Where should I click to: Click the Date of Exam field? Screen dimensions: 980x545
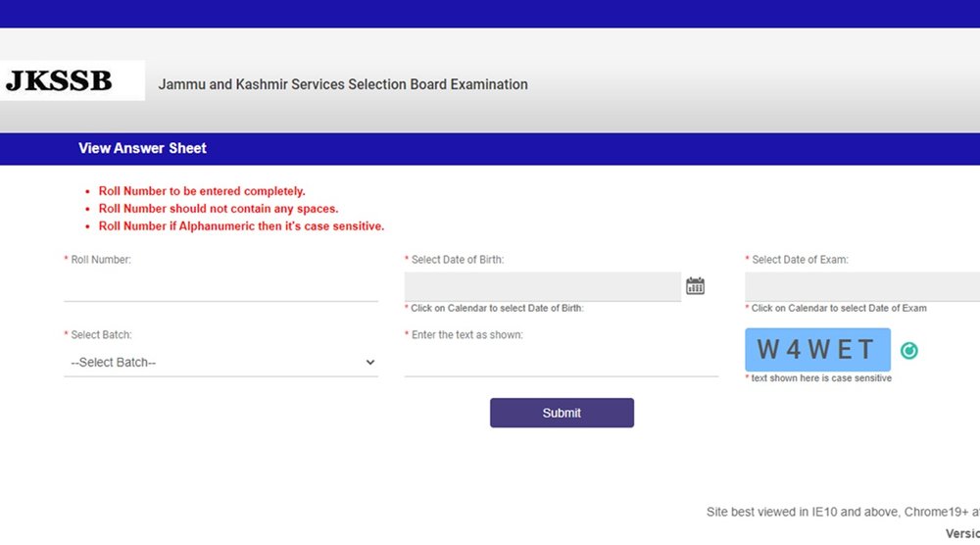click(862, 286)
